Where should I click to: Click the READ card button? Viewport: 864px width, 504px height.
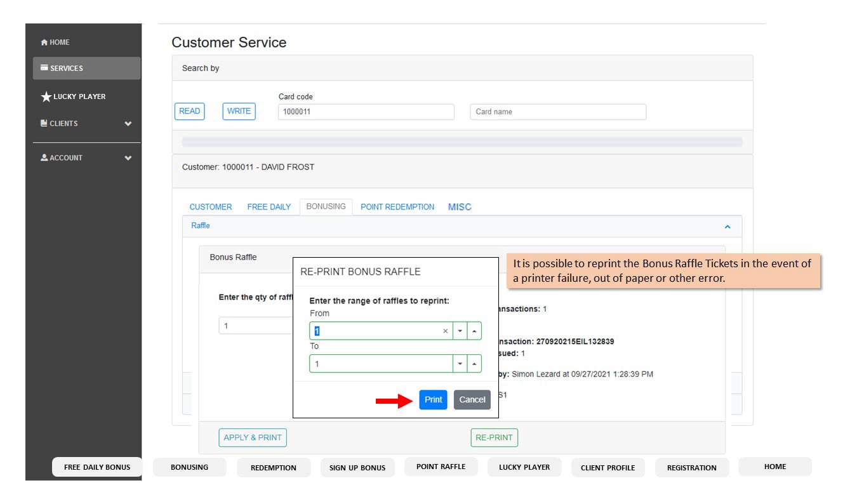(189, 111)
